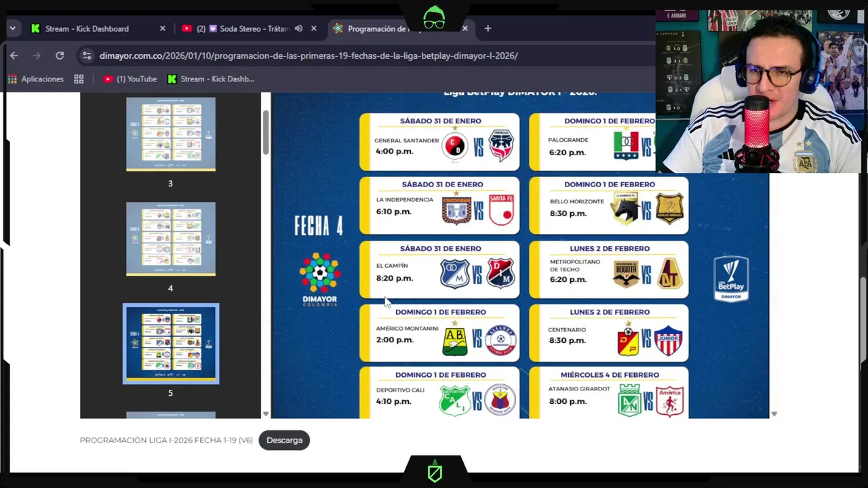868x488 pixels.
Task: Open the tab search dropdown arrow
Action: click(12, 28)
